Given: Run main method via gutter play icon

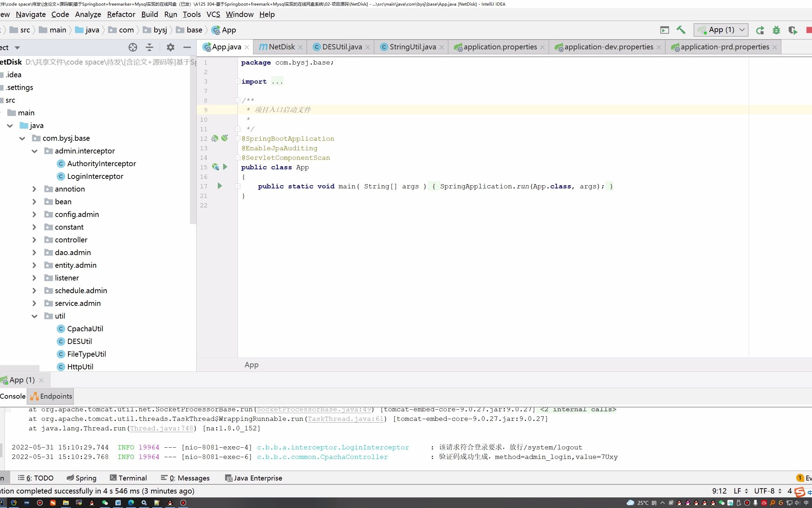Looking at the screenshot, I should point(220,186).
